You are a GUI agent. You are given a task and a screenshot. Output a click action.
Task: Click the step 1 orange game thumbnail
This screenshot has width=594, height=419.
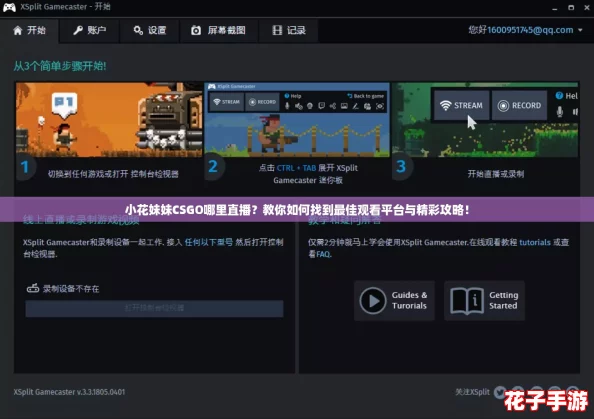click(109, 120)
